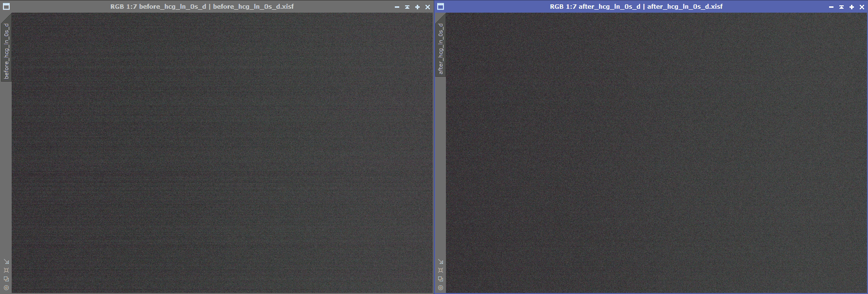
Task: Maximize the after_hcg_ln_0s_d window
Action: pyautogui.click(x=851, y=7)
